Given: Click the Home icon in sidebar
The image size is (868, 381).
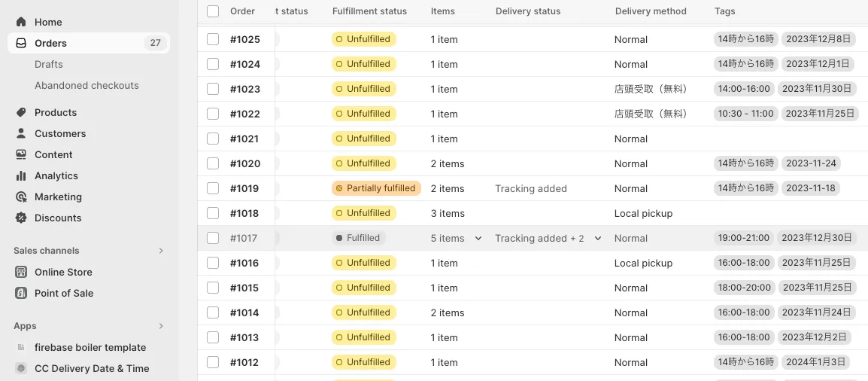Looking at the screenshot, I should coord(21,22).
